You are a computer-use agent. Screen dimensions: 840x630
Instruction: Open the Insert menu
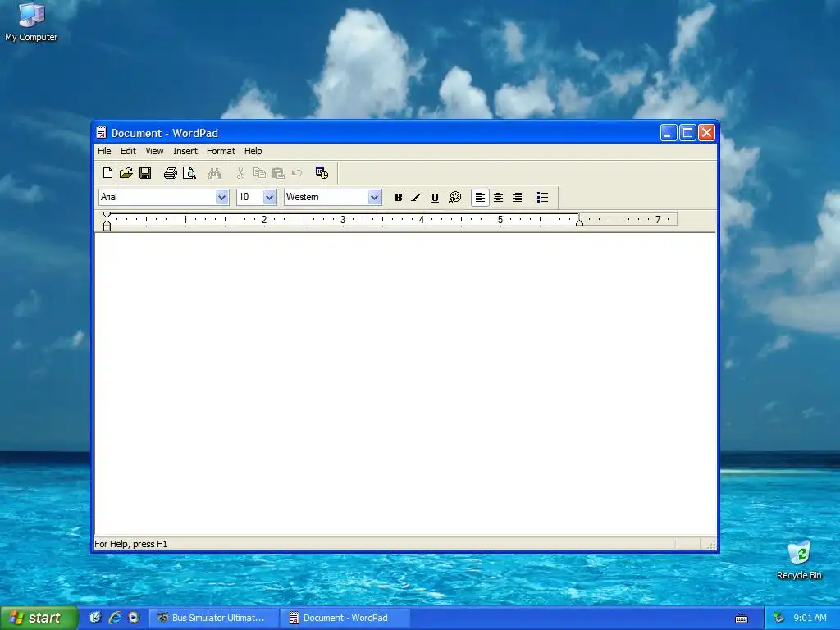(185, 151)
